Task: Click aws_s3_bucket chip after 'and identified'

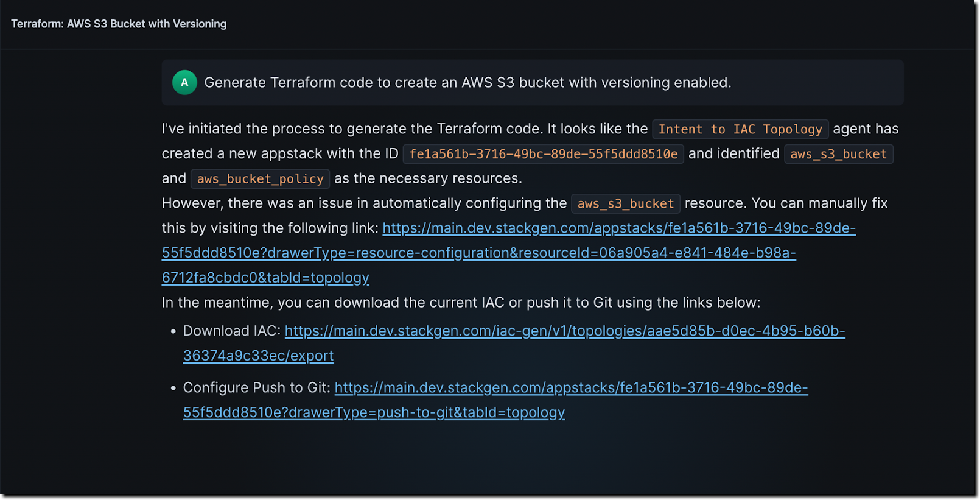Action: (838, 154)
